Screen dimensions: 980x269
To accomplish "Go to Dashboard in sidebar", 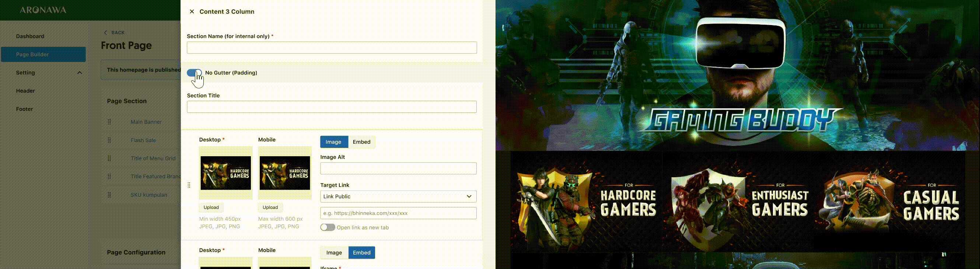I will pos(30,36).
